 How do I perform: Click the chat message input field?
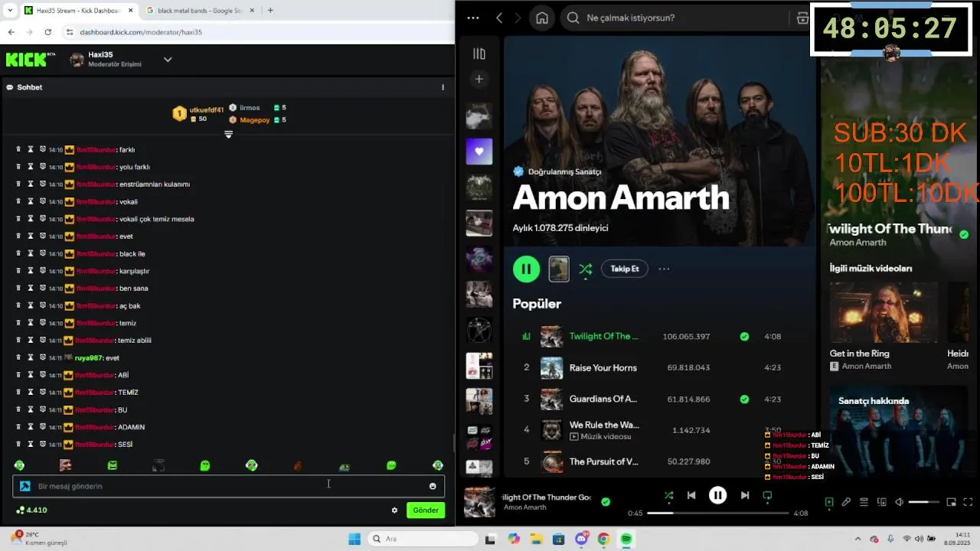pyautogui.click(x=228, y=486)
